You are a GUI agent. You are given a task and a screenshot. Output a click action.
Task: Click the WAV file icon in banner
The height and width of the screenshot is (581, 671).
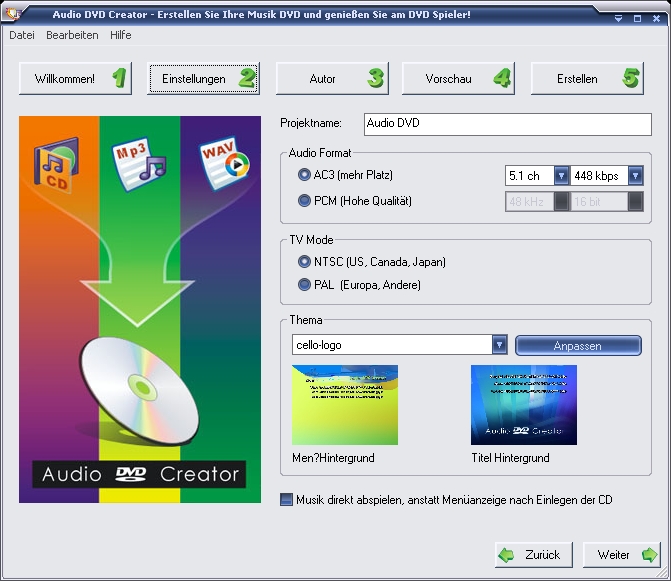tap(224, 163)
